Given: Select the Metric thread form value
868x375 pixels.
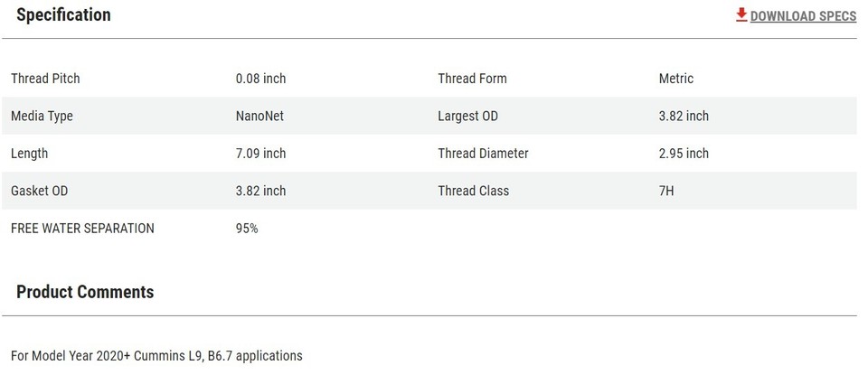Looking at the screenshot, I should point(676,79).
